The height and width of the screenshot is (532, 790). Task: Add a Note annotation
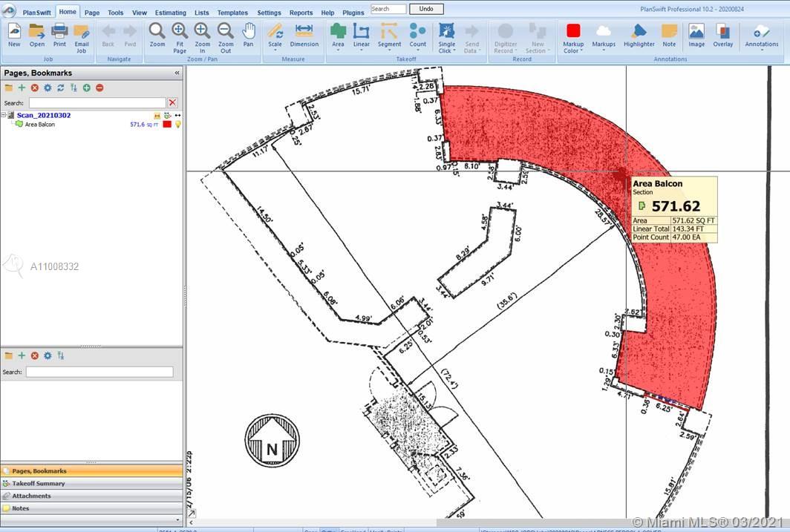tap(669, 34)
